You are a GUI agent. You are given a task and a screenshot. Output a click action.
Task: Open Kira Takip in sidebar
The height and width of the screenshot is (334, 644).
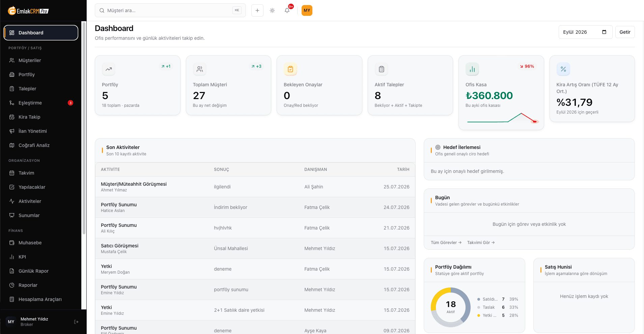41,117
